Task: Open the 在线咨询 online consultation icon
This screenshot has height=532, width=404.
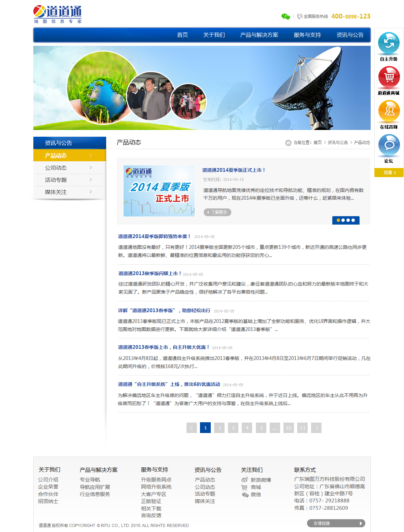Action: 389,111
